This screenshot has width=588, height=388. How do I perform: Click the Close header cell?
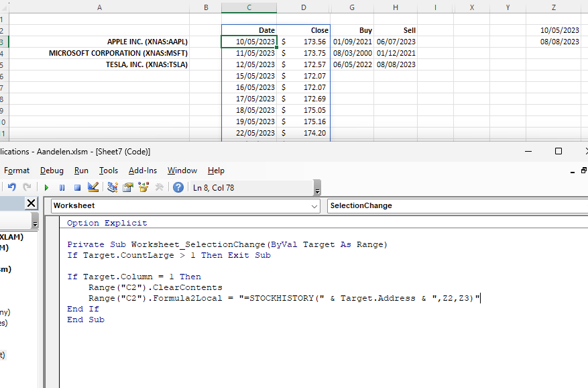(x=303, y=30)
